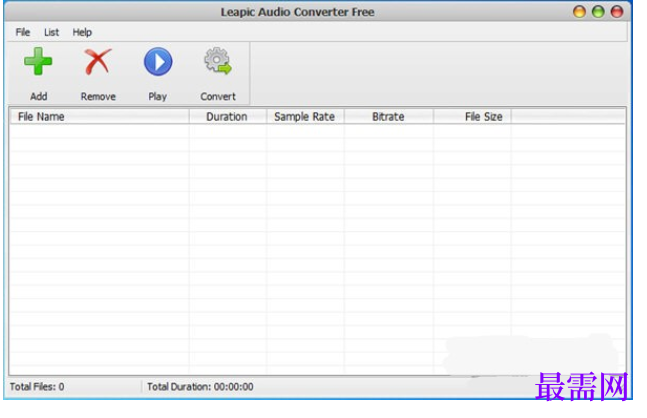647x418 pixels.
Task: Click the gear Convert icon
Action: (218, 61)
